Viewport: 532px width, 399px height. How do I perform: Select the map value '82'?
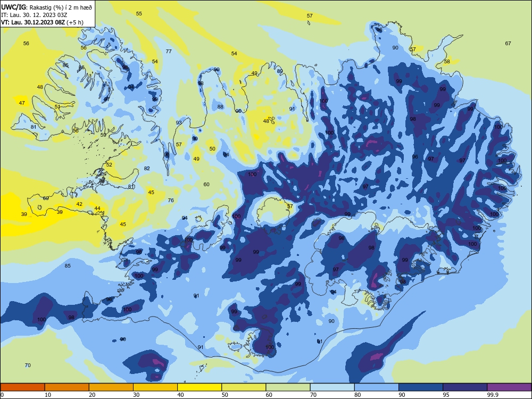click(147, 168)
